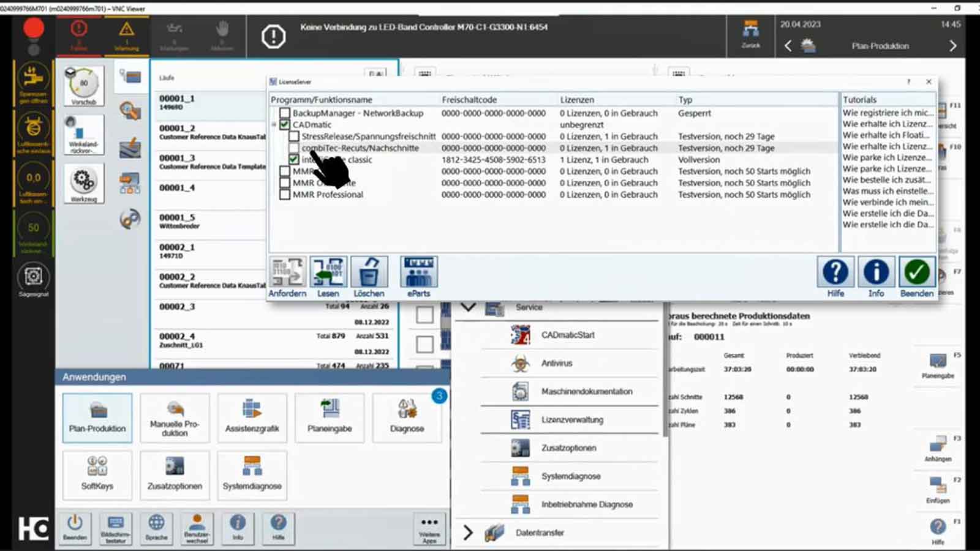Open Systemdiagnose in the Anwendungen panel

252,474
